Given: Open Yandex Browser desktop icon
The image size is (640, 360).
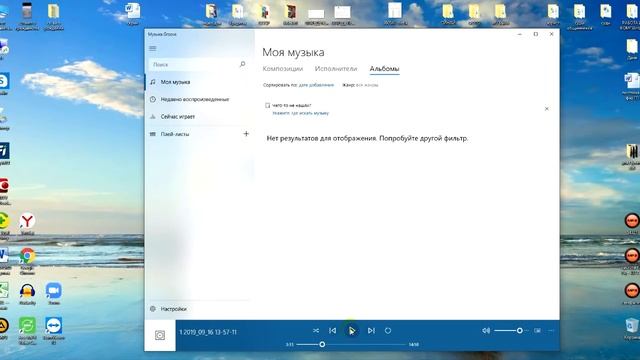Looking at the screenshot, I should [27, 224].
